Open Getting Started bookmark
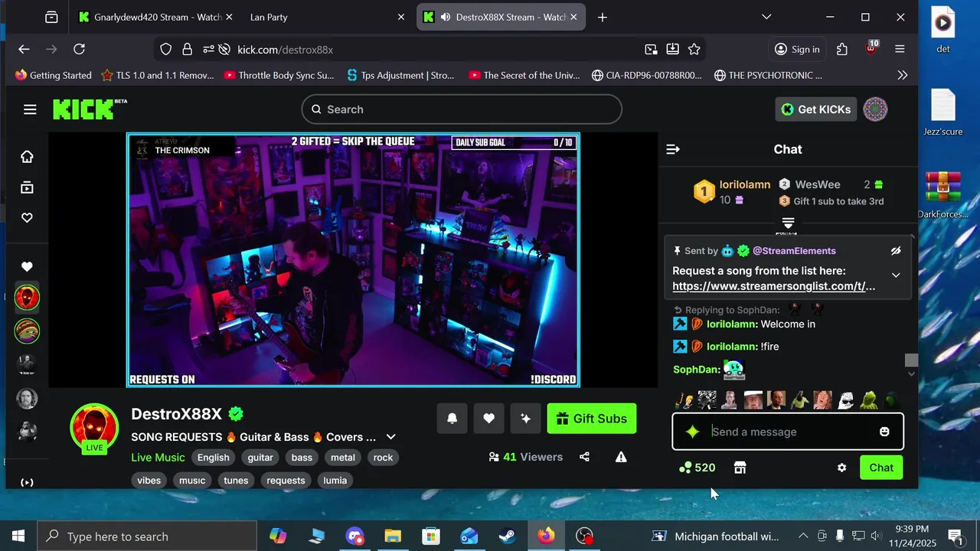 tap(53, 75)
